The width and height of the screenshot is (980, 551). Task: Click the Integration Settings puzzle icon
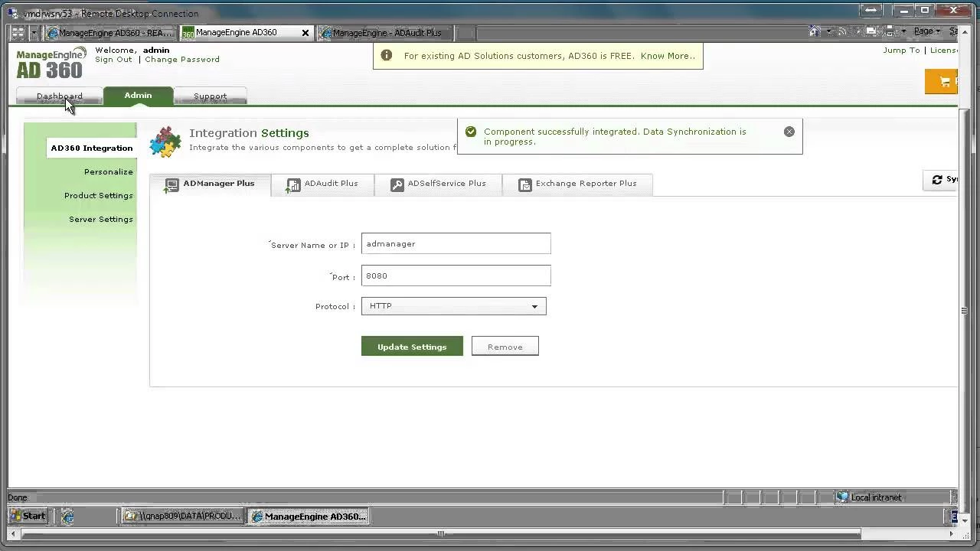165,142
